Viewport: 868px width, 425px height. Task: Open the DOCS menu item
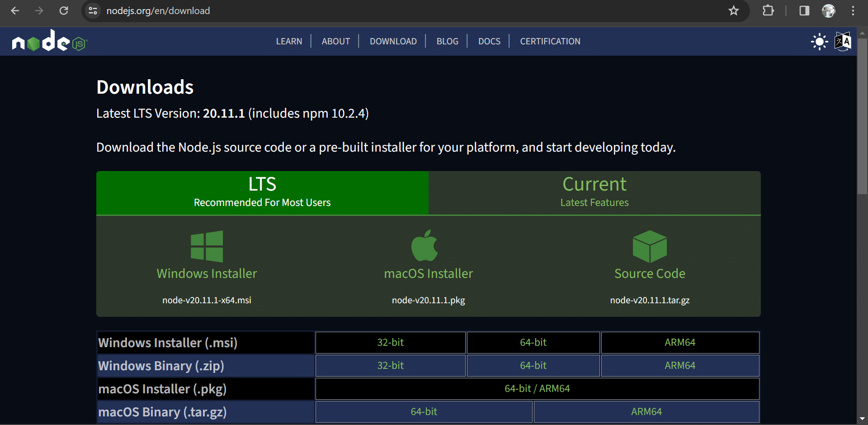point(489,41)
